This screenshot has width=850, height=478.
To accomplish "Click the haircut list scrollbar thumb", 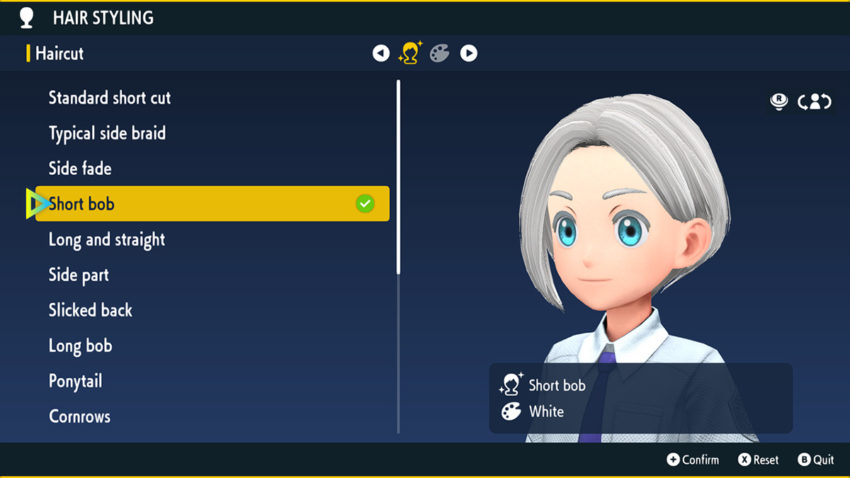I will coord(398,177).
